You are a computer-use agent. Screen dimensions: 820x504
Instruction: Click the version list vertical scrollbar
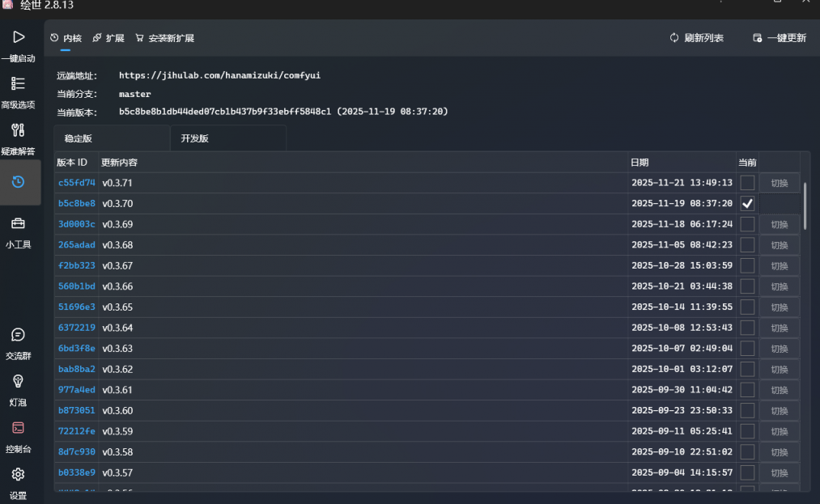[x=805, y=206]
